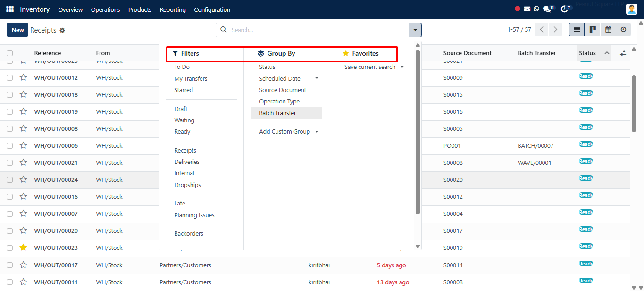Check the WH/OUT/00019 row checkbox

point(10,111)
